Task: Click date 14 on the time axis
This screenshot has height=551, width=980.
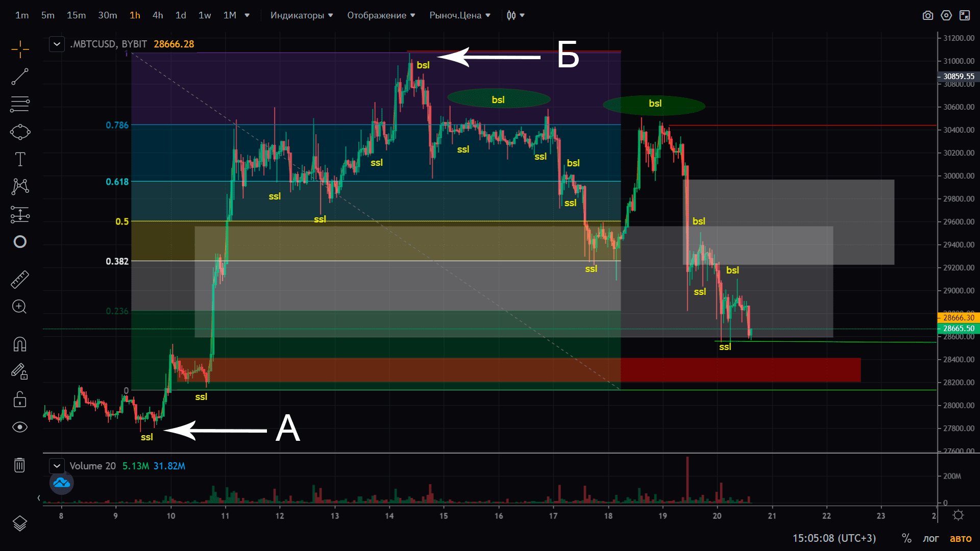Action: point(389,516)
